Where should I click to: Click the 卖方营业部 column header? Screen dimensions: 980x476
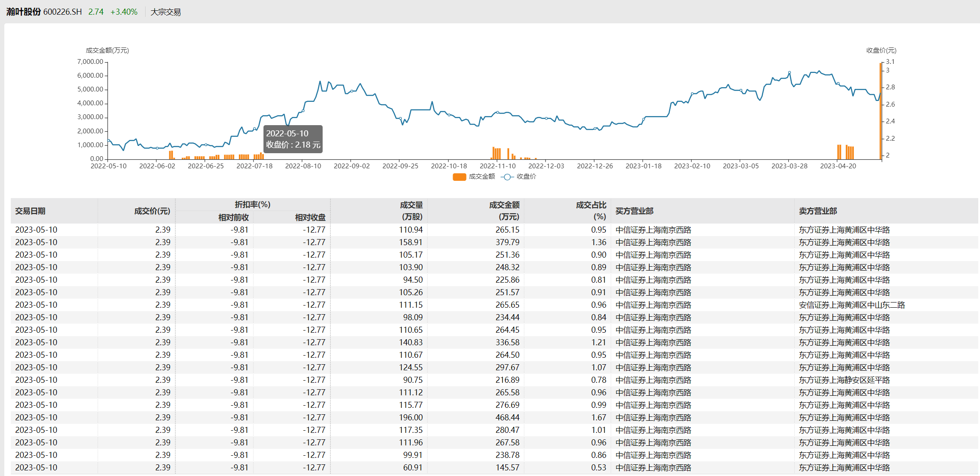coord(818,211)
